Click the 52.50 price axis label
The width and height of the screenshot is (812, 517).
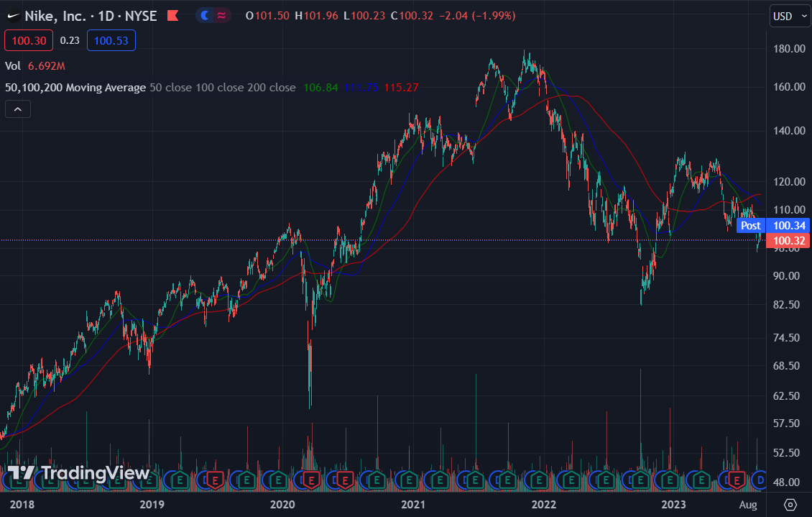(x=786, y=453)
